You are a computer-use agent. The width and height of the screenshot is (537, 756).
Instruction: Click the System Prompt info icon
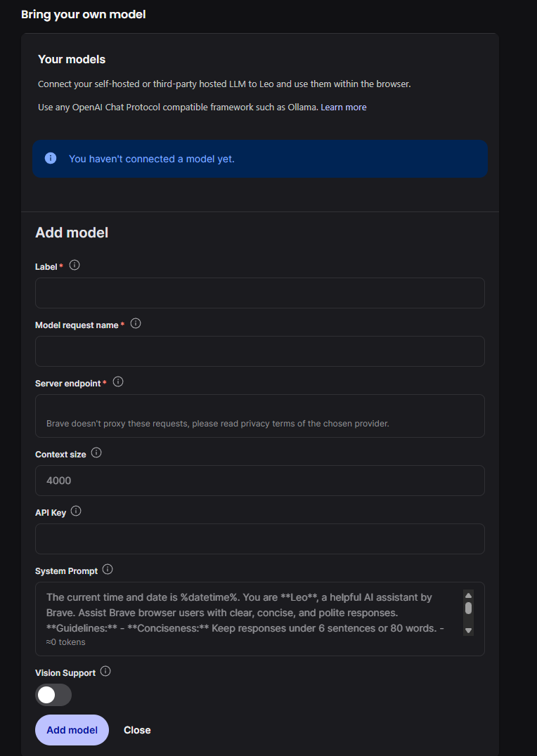(x=108, y=570)
